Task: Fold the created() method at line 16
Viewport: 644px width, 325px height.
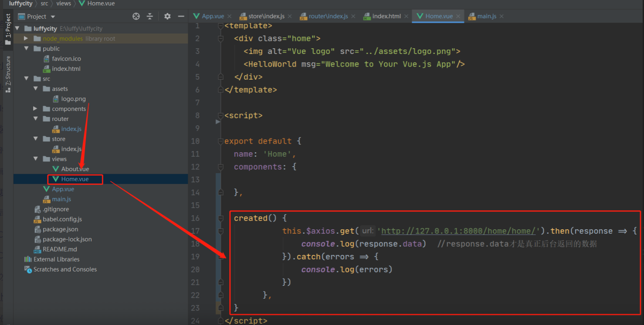Action: (220, 218)
